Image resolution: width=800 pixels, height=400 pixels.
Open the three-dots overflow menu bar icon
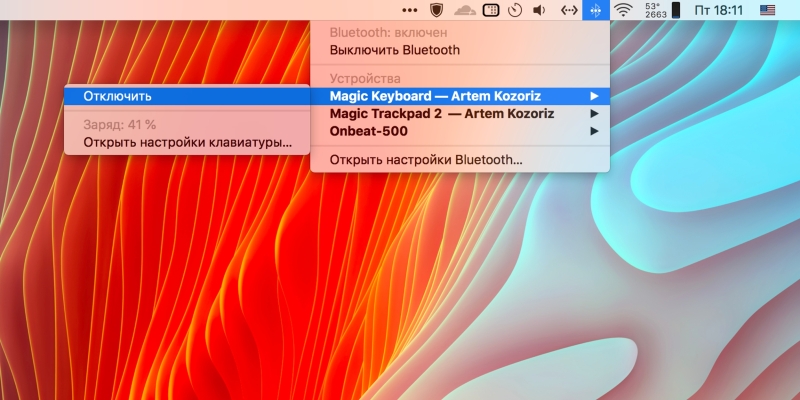(410, 10)
